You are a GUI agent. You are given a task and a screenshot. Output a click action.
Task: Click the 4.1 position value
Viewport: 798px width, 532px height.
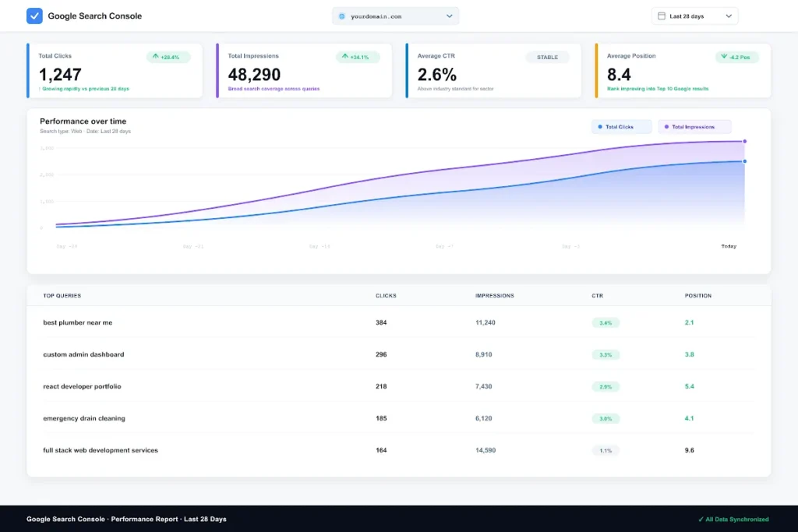click(x=689, y=418)
